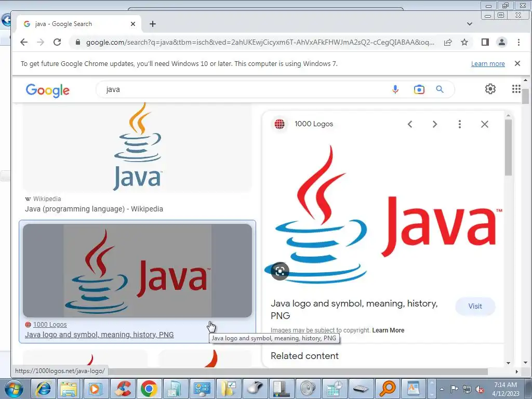532x399 pixels.
Task: Open Java logo and symbol result title link
Action: point(99,335)
